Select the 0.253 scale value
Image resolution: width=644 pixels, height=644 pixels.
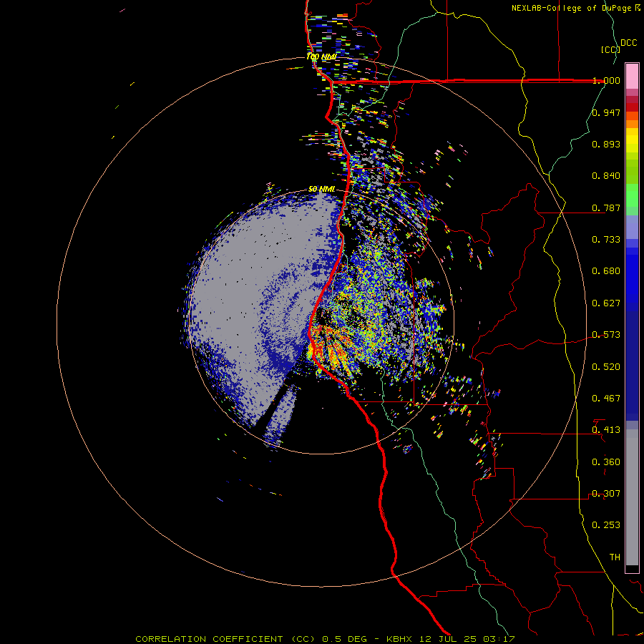(606, 525)
